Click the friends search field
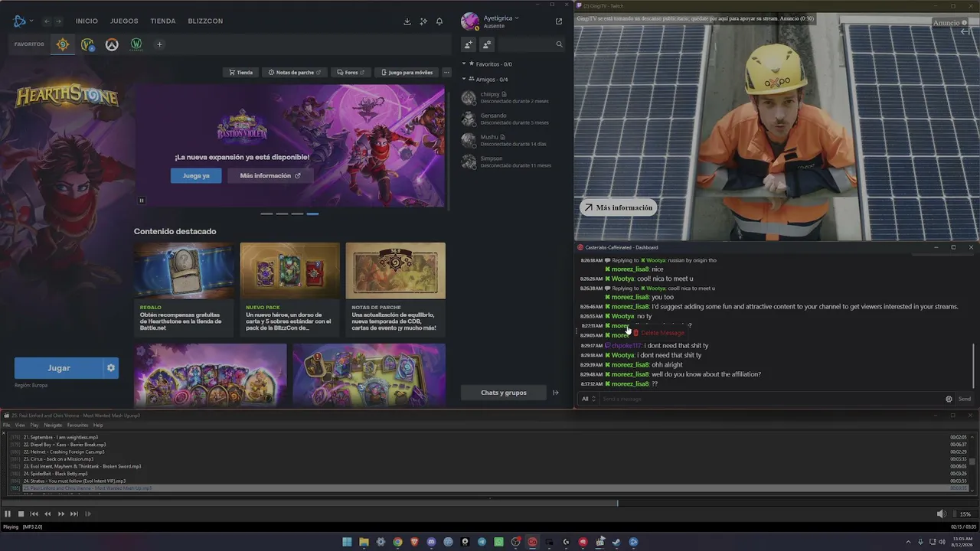Image resolution: width=980 pixels, height=551 pixels. click(530, 44)
